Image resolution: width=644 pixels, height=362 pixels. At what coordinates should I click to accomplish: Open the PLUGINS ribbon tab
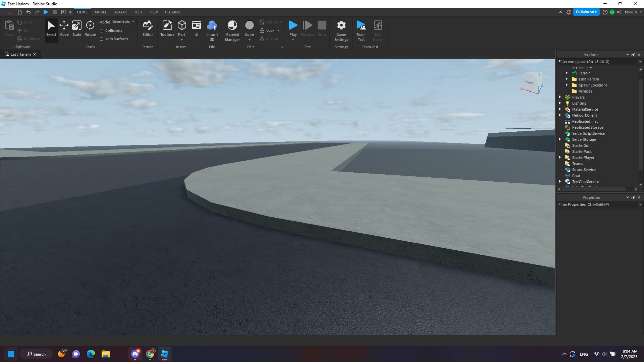172,12
